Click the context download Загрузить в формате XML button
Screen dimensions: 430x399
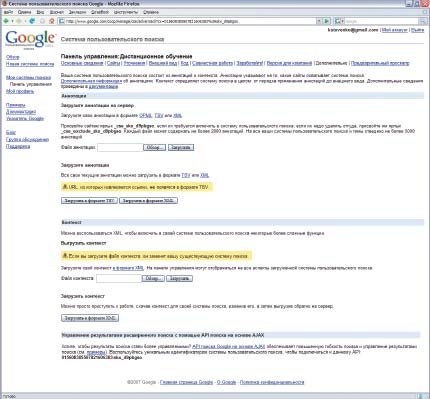[x=90, y=318]
